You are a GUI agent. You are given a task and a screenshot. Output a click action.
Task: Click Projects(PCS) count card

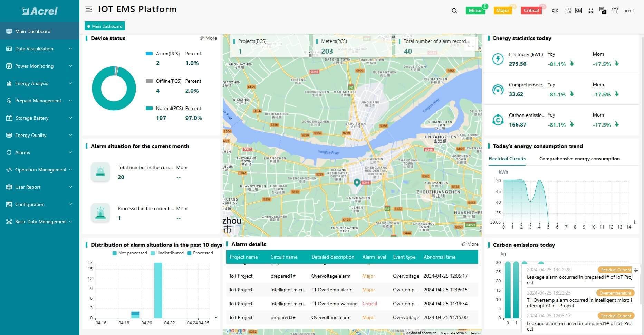tap(269, 46)
